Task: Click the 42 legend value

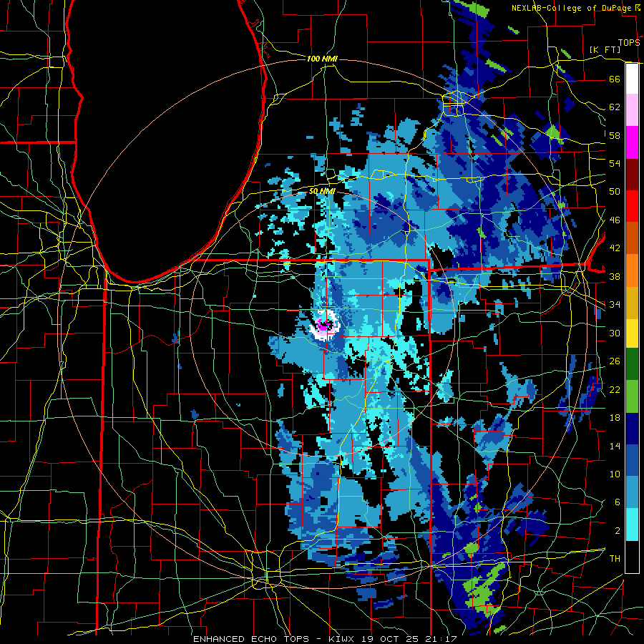Action: (x=615, y=248)
